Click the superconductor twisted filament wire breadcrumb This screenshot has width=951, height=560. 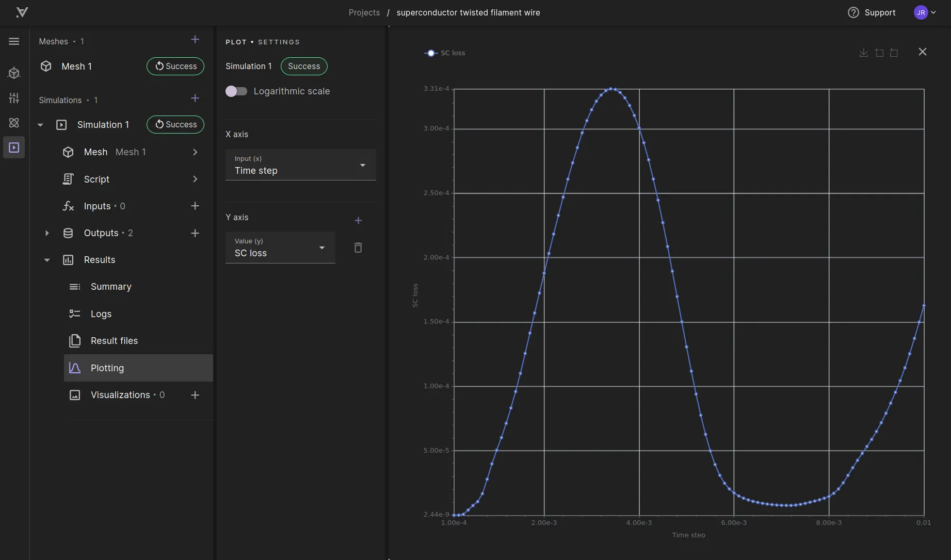[x=468, y=12]
